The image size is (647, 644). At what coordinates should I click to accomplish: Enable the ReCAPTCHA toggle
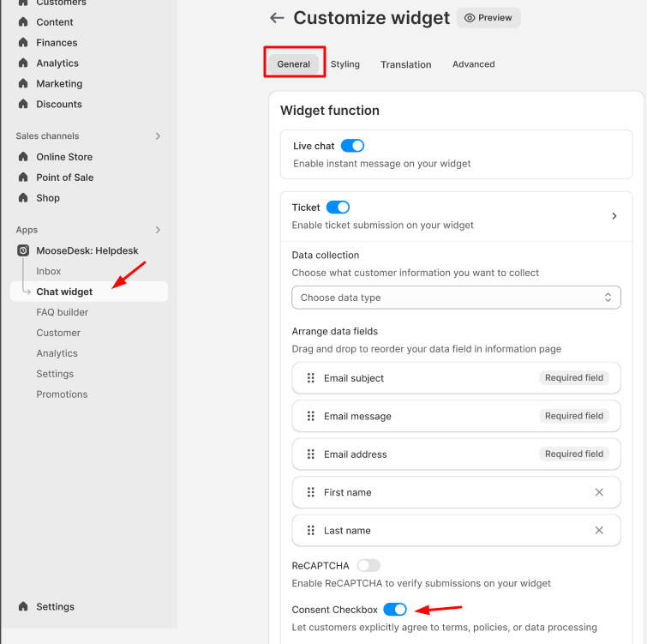368,566
